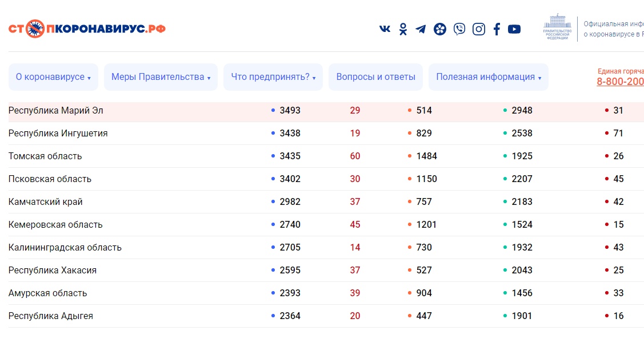Open the VK social network icon
Viewport: 644px width, 363px height.
coord(385,29)
